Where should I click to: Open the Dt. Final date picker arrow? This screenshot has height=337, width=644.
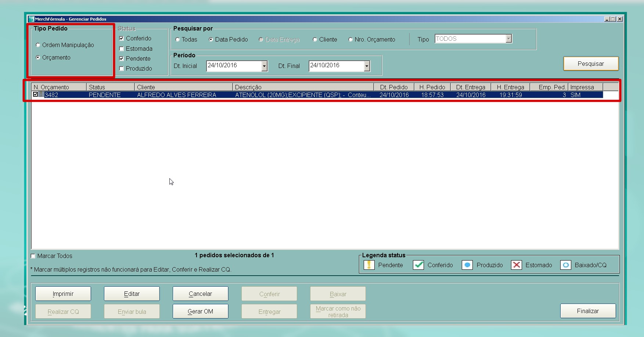pos(367,66)
